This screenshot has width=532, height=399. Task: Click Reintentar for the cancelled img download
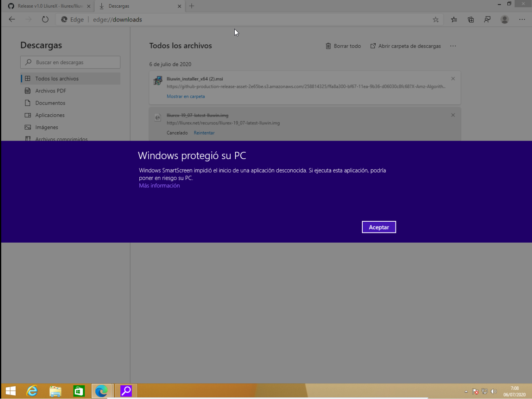click(x=204, y=133)
